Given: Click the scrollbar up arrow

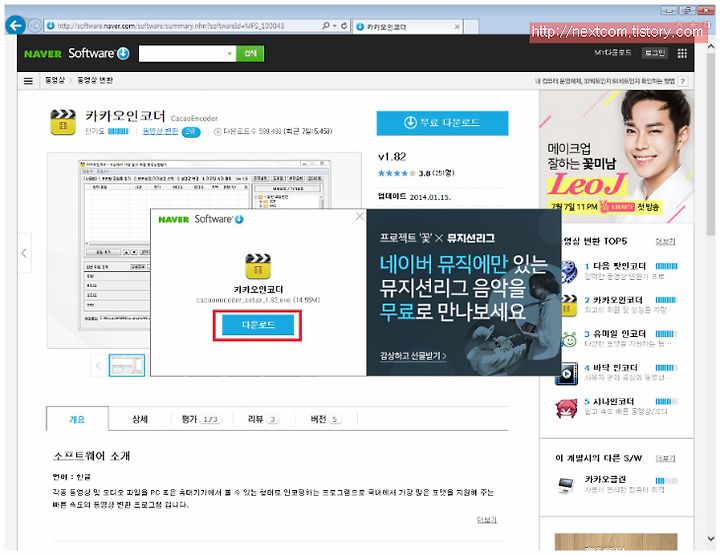Looking at the screenshot, I should (x=710, y=47).
